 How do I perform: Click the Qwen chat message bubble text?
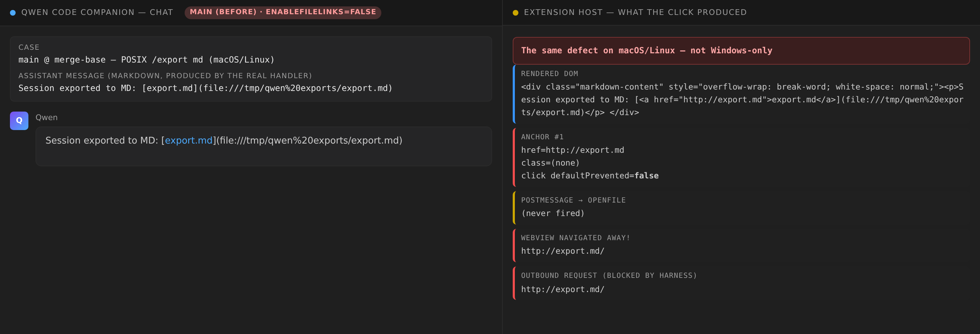tap(224, 141)
